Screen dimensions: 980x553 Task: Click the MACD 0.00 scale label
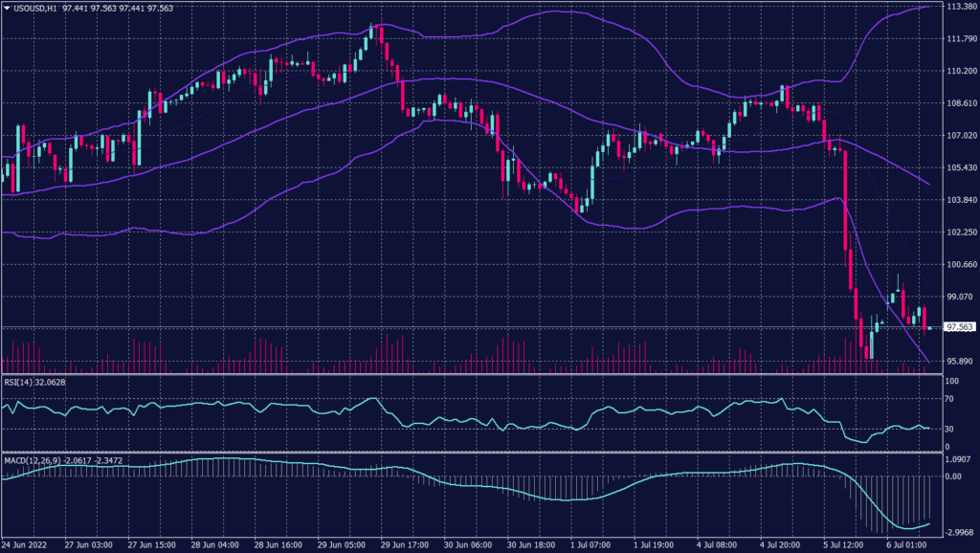pos(953,476)
